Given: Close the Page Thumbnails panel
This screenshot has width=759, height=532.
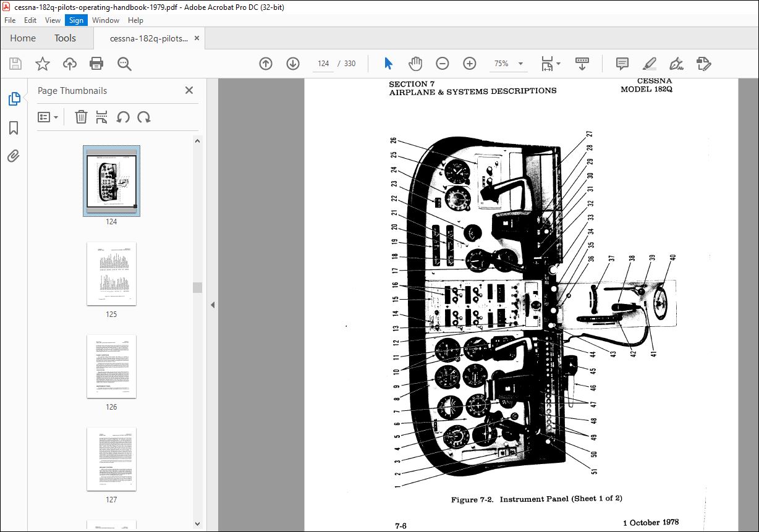Looking at the screenshot, I should tap(189, 90).
